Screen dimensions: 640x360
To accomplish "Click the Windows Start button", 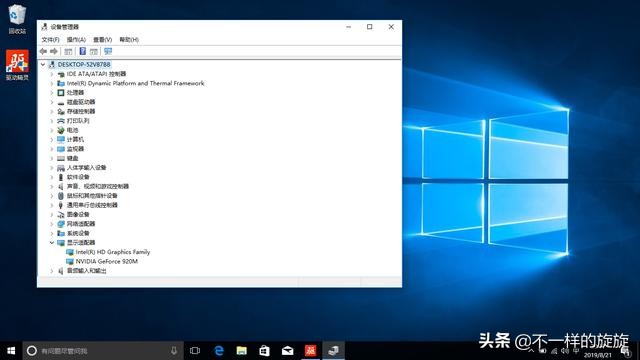I will pyautogui.click(x=11, y=351).
